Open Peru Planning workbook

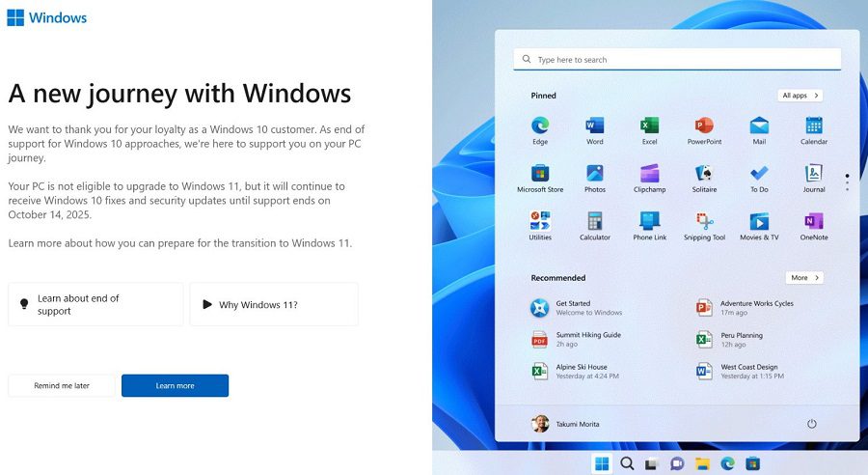[730, 339]
